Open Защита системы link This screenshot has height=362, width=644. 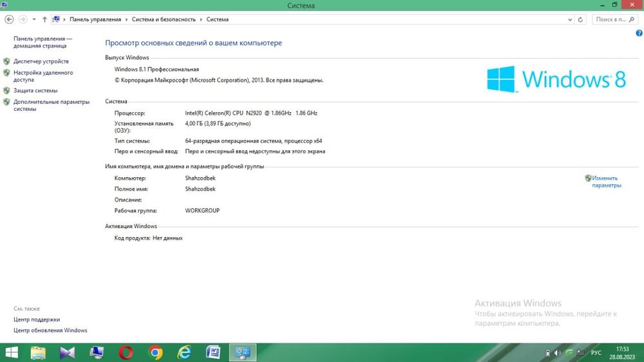pos(35,90)
